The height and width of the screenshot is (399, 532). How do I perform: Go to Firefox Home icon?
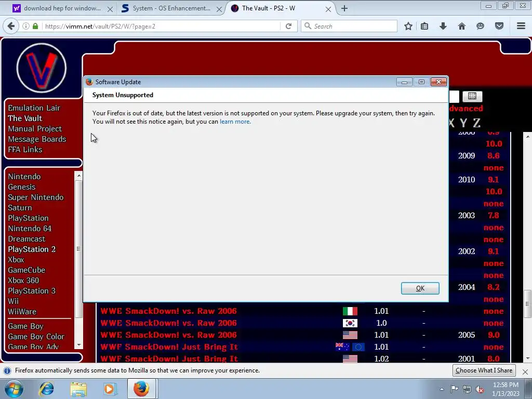[x=461, y=26]
